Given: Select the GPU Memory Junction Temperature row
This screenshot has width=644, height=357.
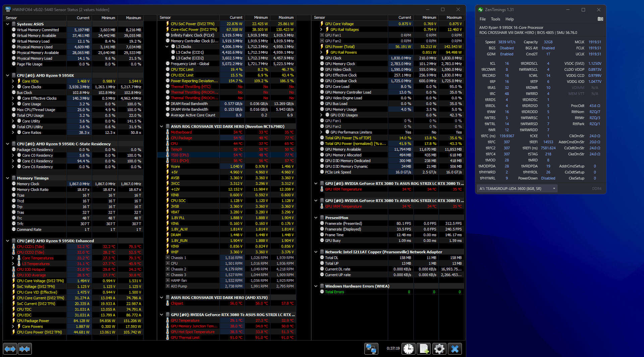Looking at the screenshot, I should [227, 326].
